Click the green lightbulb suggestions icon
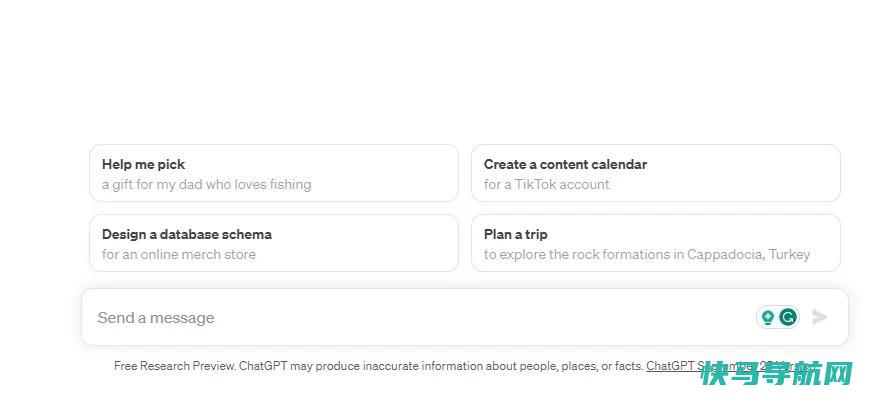The width and height of the screenshot is (879, 395). pos(768,318)
